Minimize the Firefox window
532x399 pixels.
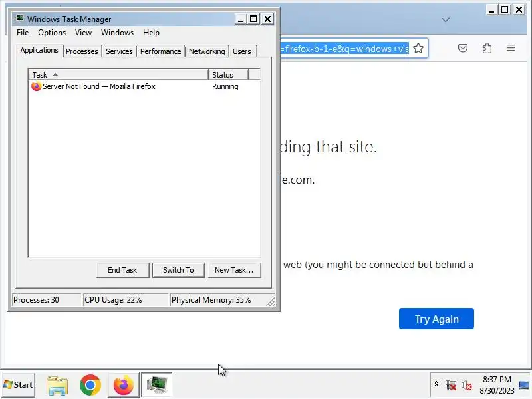pyautogui.click(x=491, y=9)
